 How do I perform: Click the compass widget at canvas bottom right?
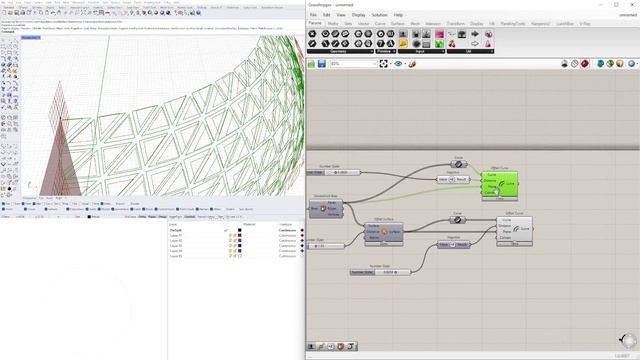pos(628,340)
